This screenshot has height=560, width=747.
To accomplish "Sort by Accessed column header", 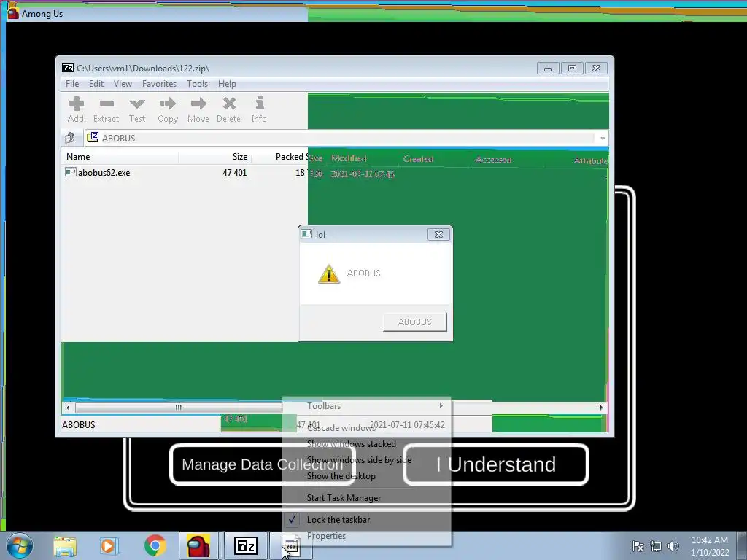I will click(493, 160).
